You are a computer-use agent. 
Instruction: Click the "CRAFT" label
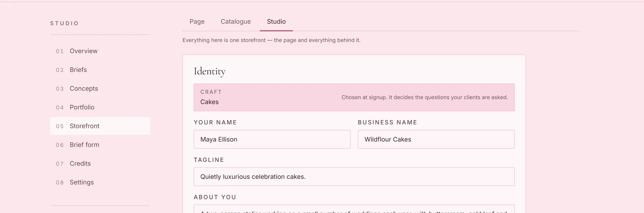(211, 92)
